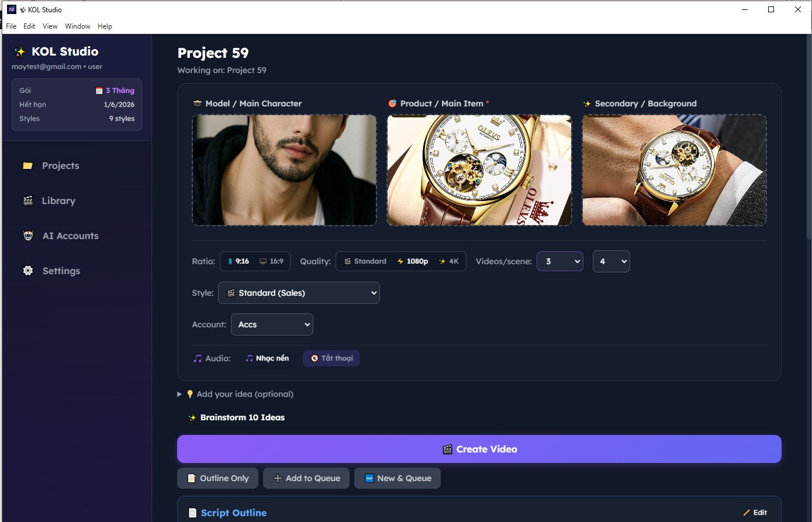Viewport: 812px width, 522px height.
Task: Open Settings via the gear icon
Action: (x=27, y=271)
